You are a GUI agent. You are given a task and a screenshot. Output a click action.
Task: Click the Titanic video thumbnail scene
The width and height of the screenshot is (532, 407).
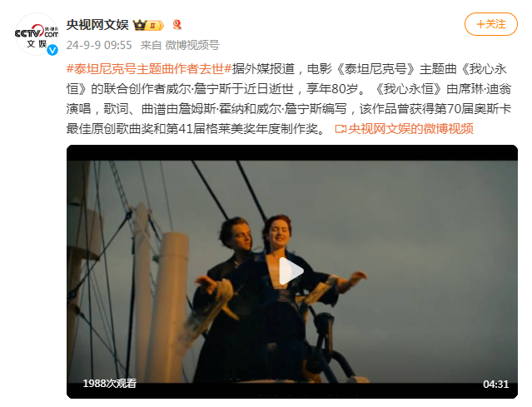291,271
